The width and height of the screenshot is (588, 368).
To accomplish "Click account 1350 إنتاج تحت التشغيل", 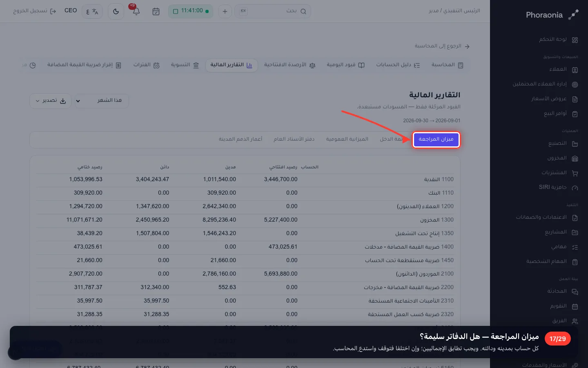I will point(424,233).
